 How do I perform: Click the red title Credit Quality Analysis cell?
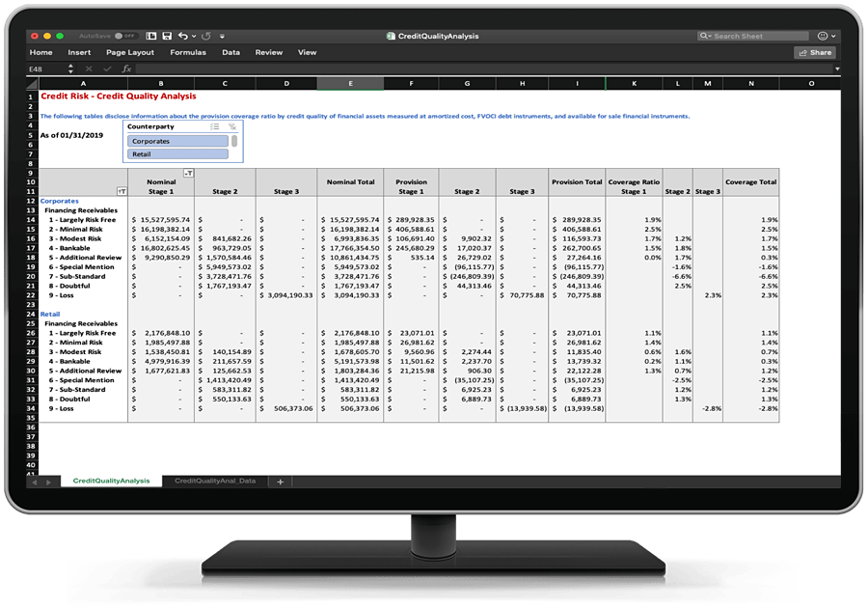click(x=119, y=96)
